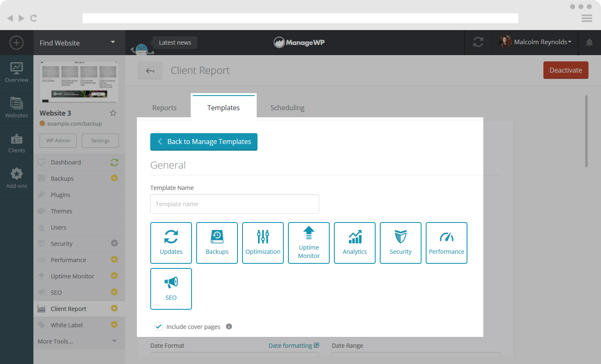Follow the Date formatting link
Screen dimensions: 601x364
point(294,346)
